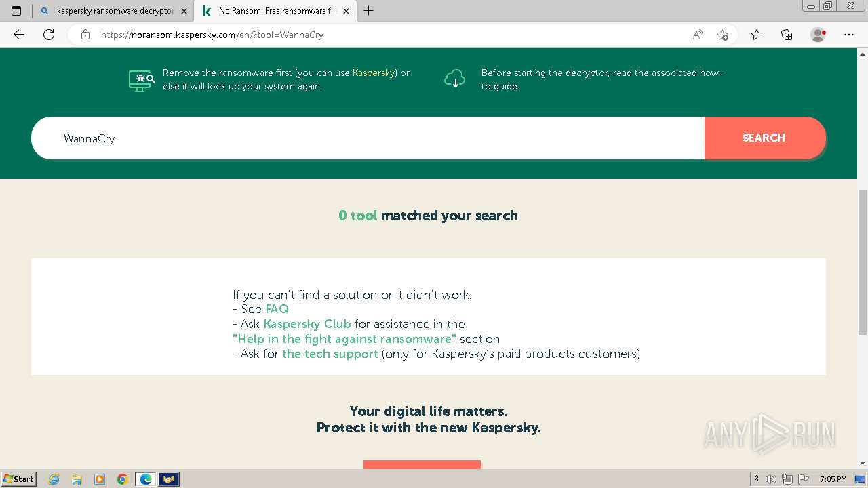Click the ransomware removal monitor icon
Image resolution: width=868 pixels, height=488 pixels.
point(142,80)
